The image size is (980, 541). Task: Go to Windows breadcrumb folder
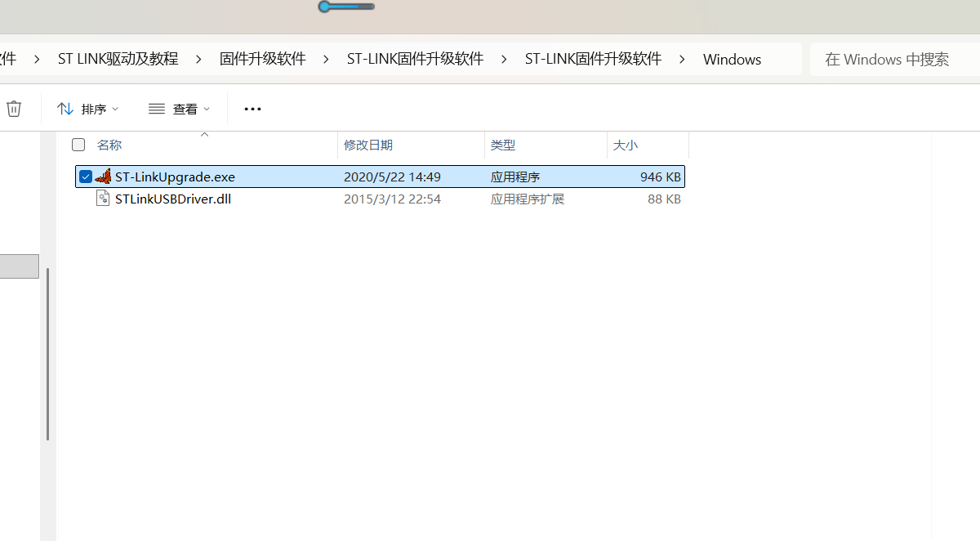[x=732, y=59]
